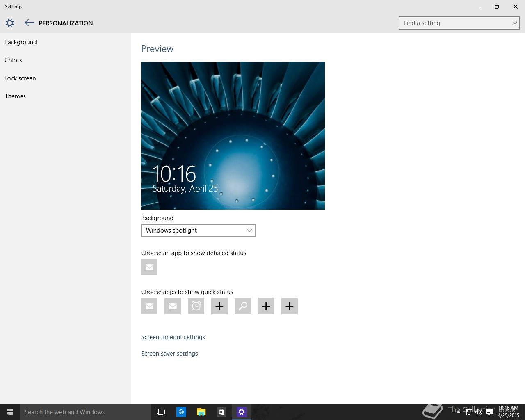Viewport: 525px width, 420px height.
Task: Open the Windows Start menu
Action: (x=10, y=412)
